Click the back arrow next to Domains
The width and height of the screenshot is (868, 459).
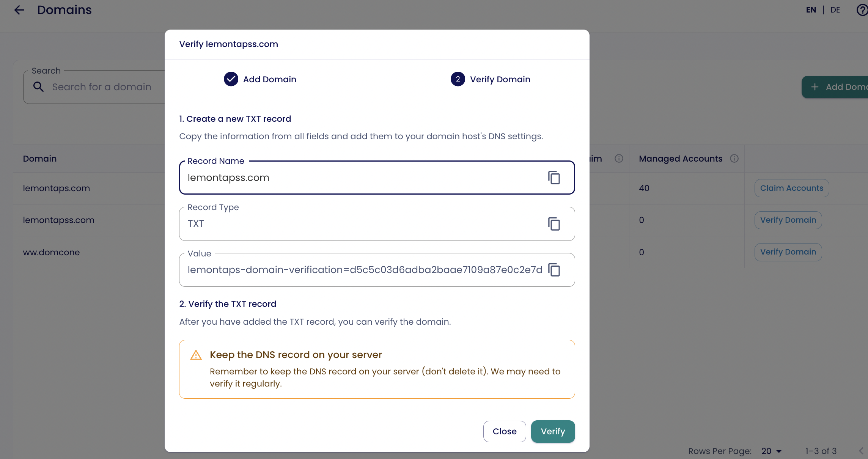point(19,10)
